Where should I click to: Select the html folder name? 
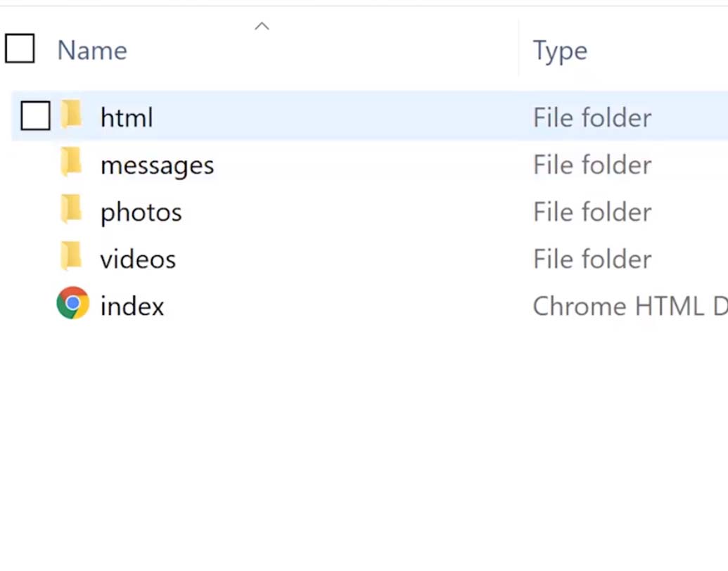[x=127, y=117]
